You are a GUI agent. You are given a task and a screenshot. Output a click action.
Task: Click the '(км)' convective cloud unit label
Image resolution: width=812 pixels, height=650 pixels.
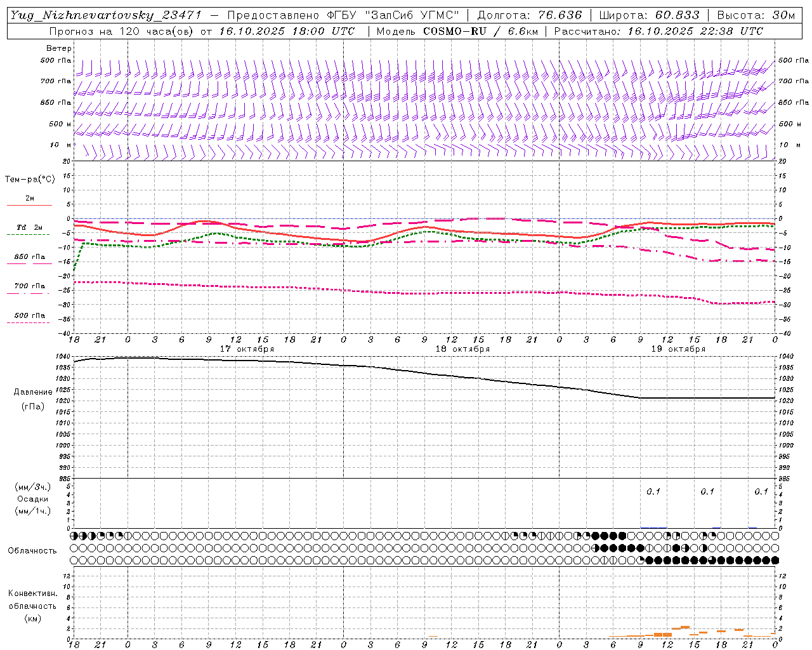tap(33, 618)
